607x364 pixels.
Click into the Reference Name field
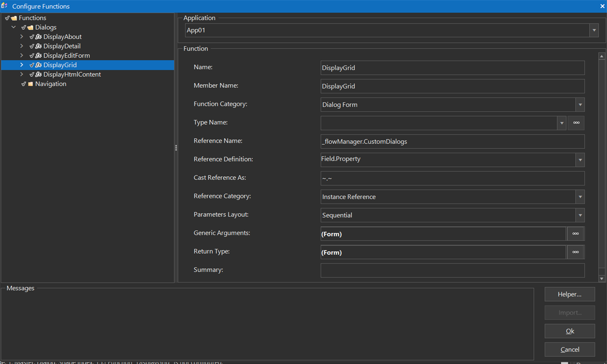point(452,142)
